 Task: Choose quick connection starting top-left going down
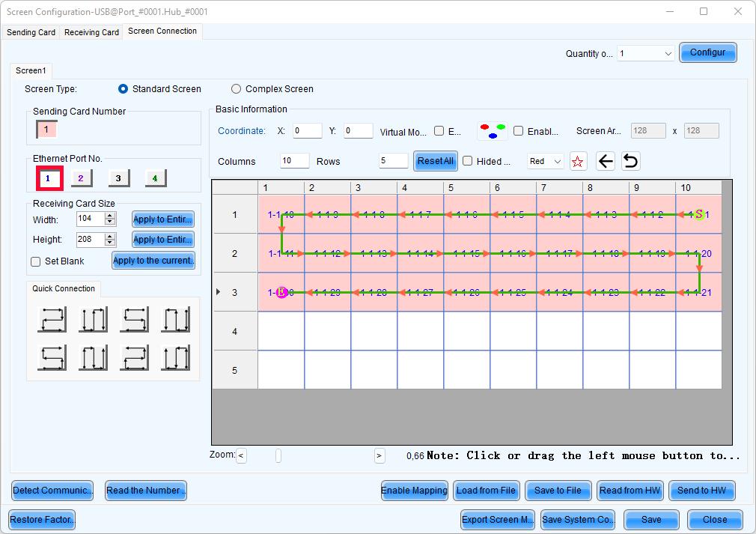(93, 319)
